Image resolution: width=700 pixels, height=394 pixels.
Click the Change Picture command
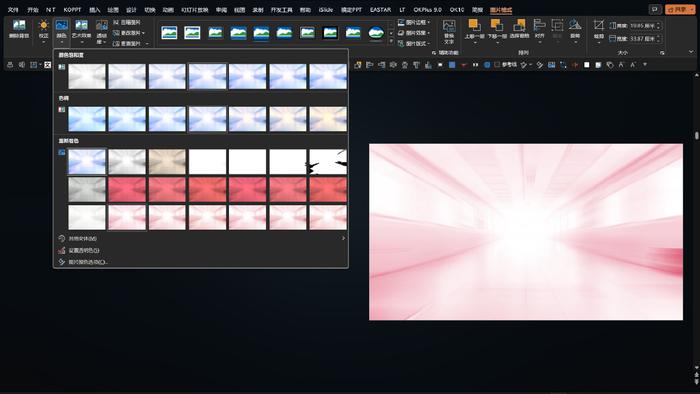[x=126, y=33]
